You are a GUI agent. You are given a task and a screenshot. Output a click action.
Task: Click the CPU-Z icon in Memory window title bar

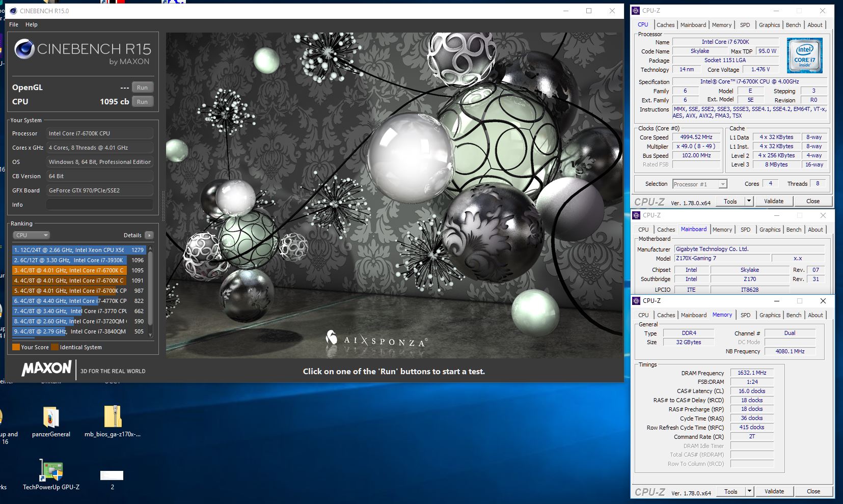coord(636,301)
